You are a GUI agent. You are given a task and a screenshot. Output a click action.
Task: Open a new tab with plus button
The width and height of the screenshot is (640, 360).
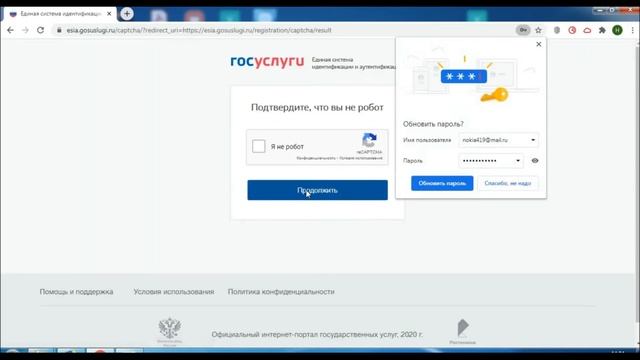pyautogui.click(x=127, y=13)
